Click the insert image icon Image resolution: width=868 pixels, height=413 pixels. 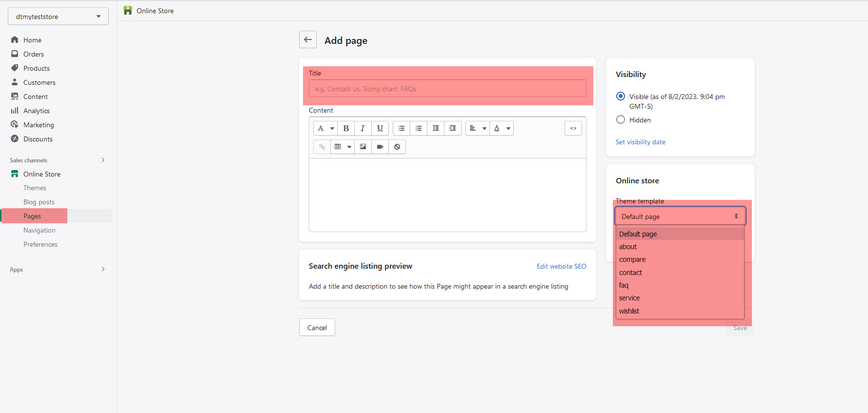[363, 147]
